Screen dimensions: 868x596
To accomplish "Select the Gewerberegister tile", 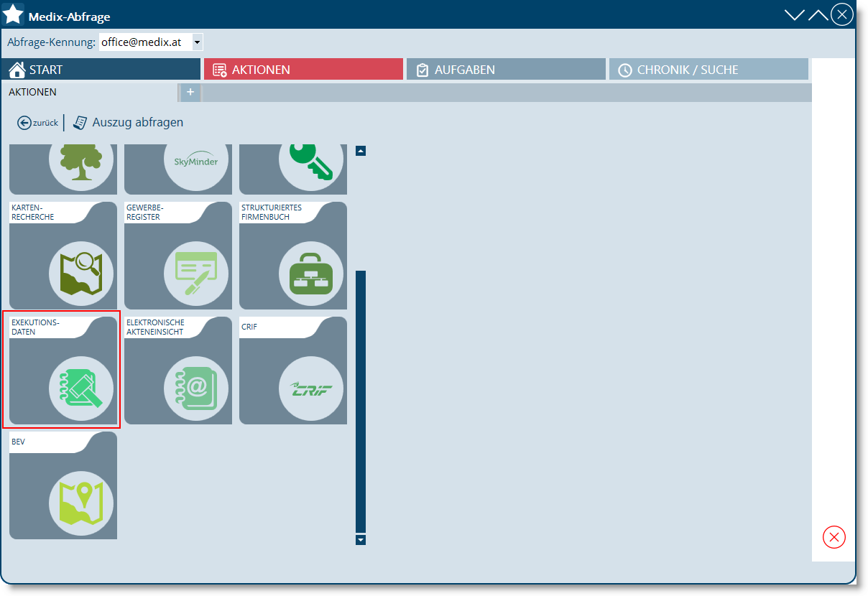I will click(178, 256).
